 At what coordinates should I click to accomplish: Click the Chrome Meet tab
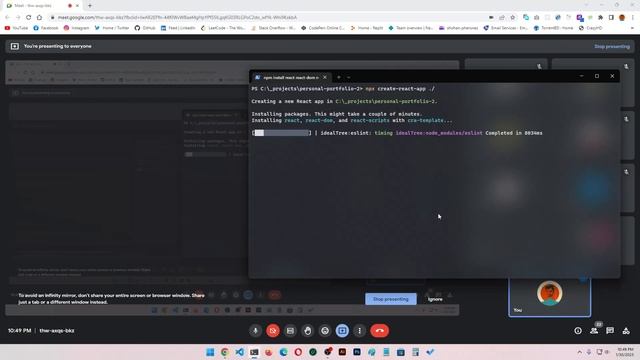click(42, 6)
